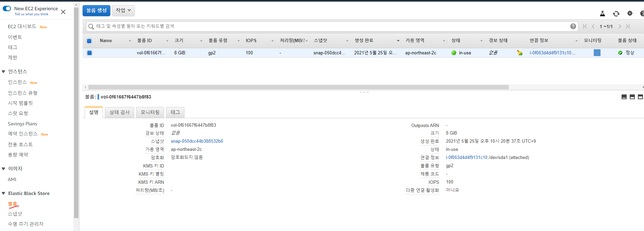Open 예약 인스턴스 in sidebar
Image resolution: width=644 pixels, height=231 pixels.
23,134
